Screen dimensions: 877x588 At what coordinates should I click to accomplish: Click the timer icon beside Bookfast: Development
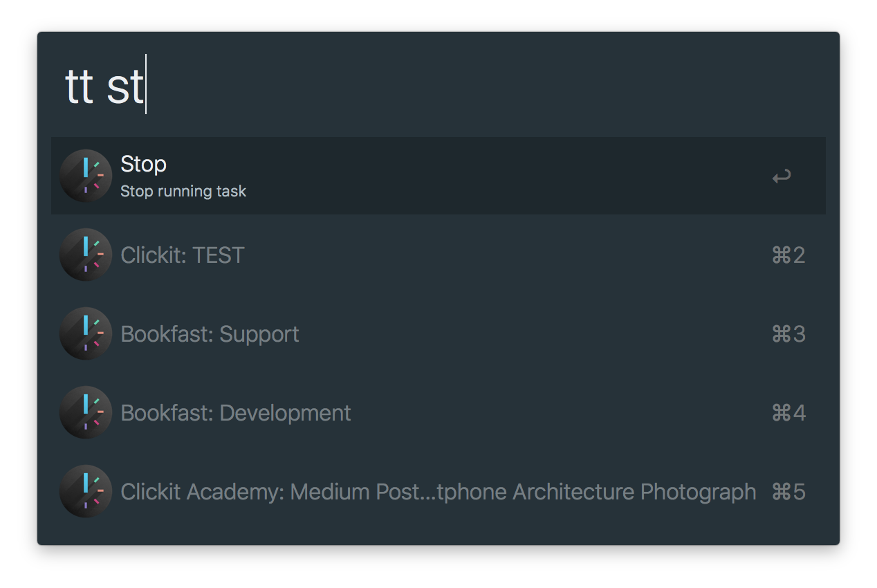86,412
